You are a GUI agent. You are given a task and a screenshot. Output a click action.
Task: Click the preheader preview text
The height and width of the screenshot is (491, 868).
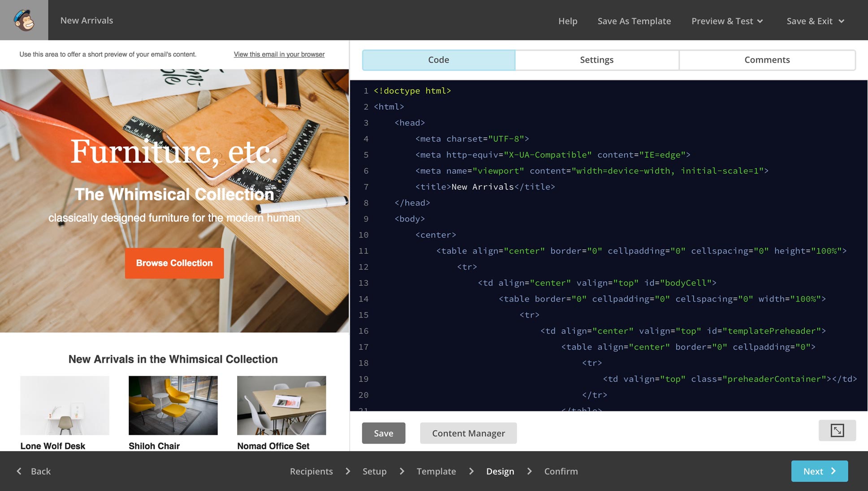pyautogui.click(x=108, y=54)
